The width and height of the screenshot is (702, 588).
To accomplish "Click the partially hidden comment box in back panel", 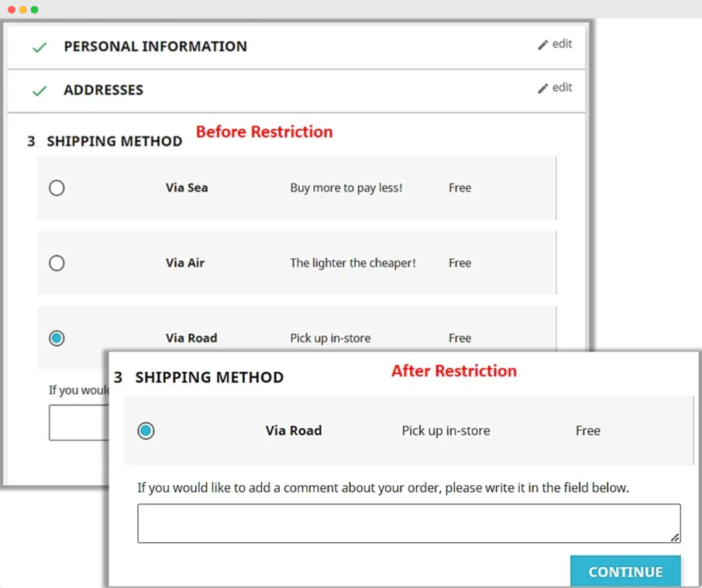I will tap(77, 423).
